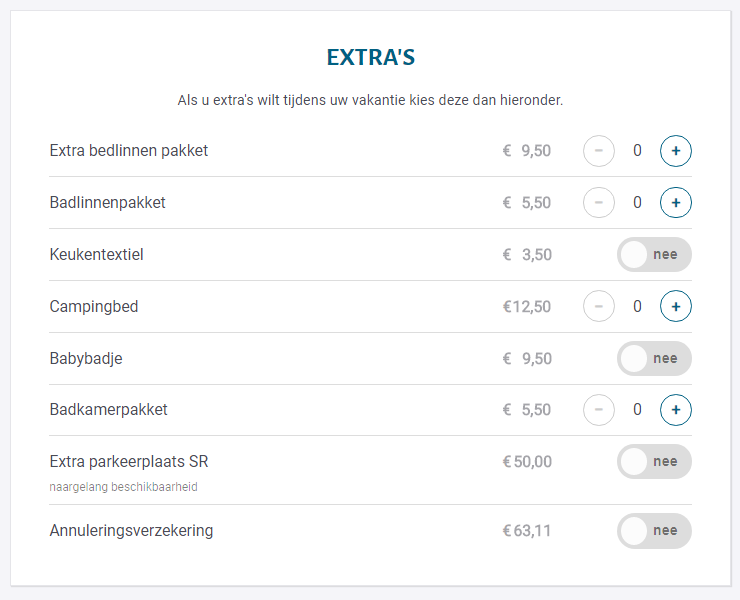The image size is (740, 600).
Task: Increase Badkamerpakket count using plus
Action: (675, 410)
